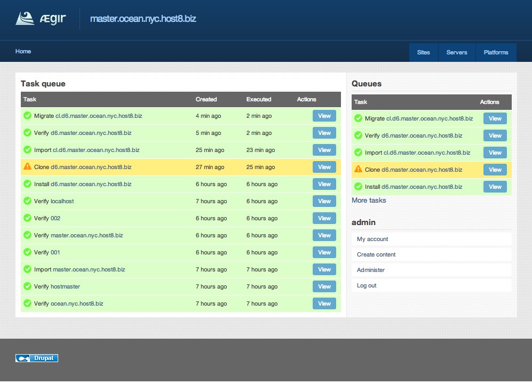Click the Drupal logo in the footer

point(36,358)
